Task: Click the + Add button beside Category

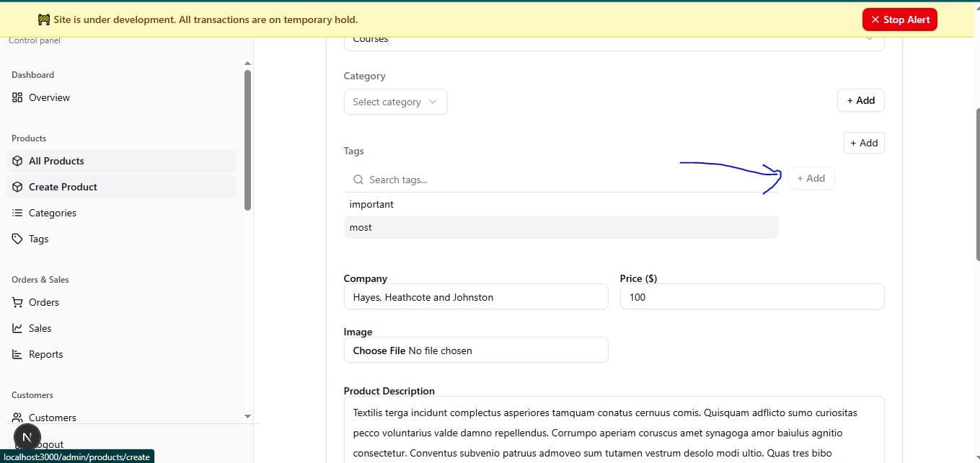Action: tap(860, 100)
